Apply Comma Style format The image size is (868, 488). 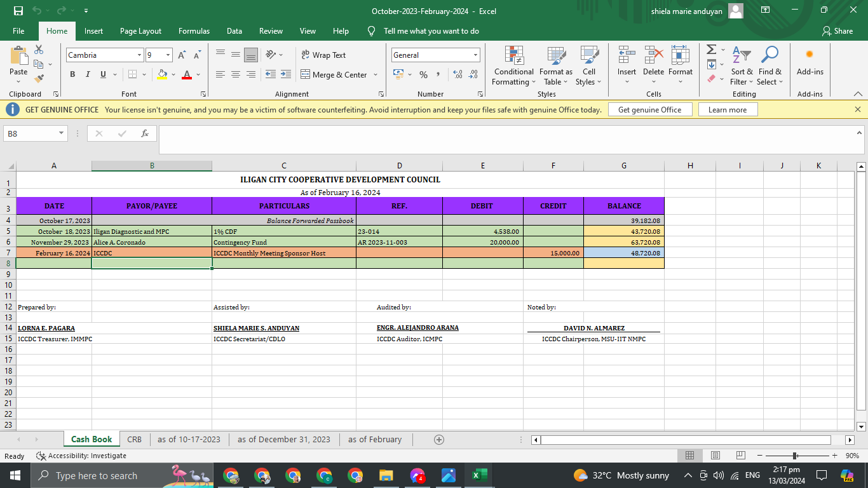click(438, 75)
